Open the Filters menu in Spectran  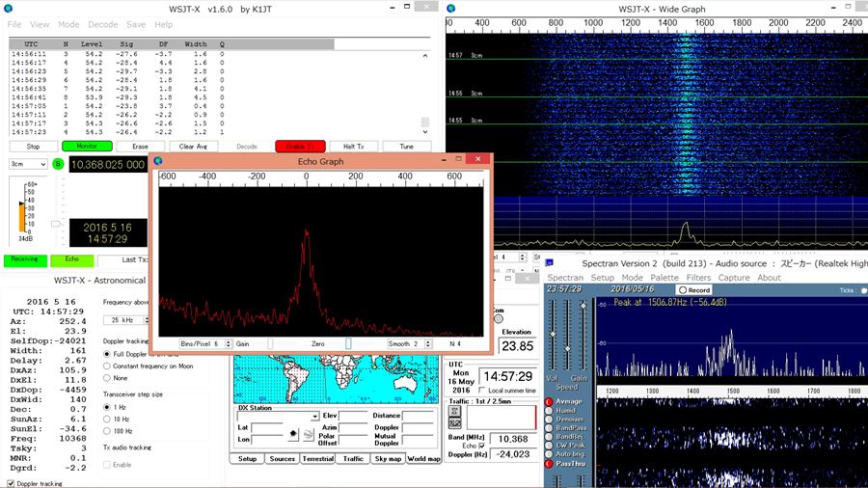click(698, 278)
